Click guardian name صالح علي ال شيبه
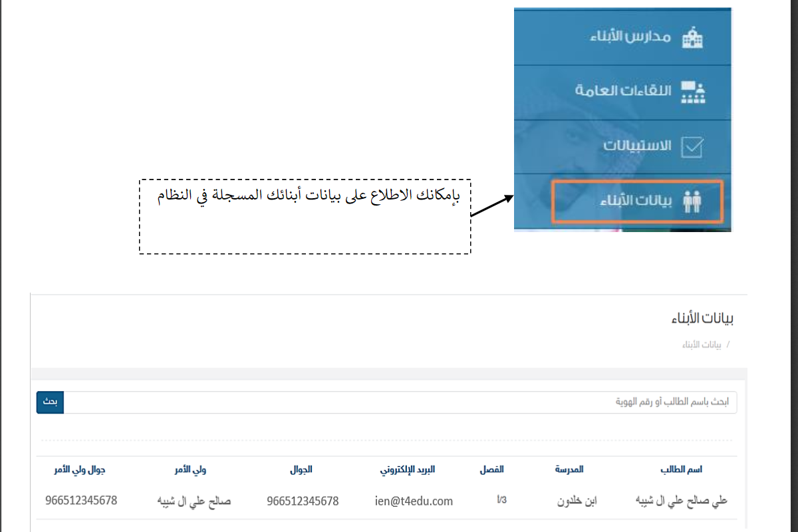Screen dimensions: 798x532 click(195, 501)
